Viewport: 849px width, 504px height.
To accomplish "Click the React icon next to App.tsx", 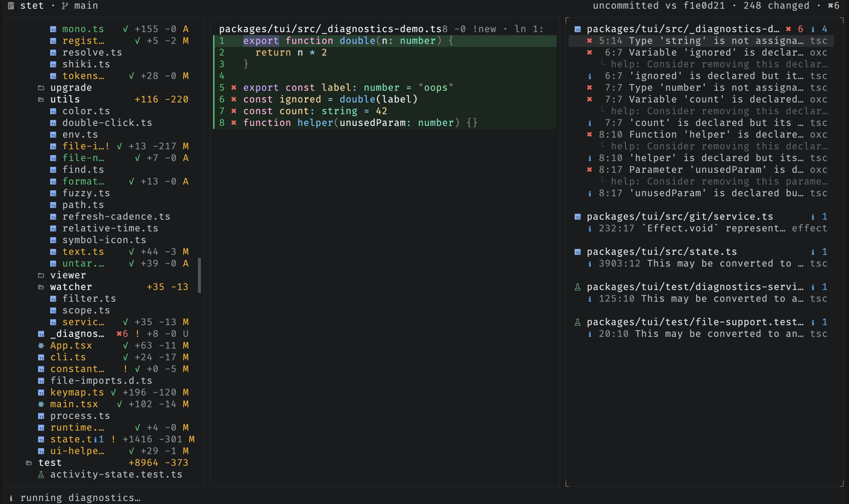I will pos(41,346).
